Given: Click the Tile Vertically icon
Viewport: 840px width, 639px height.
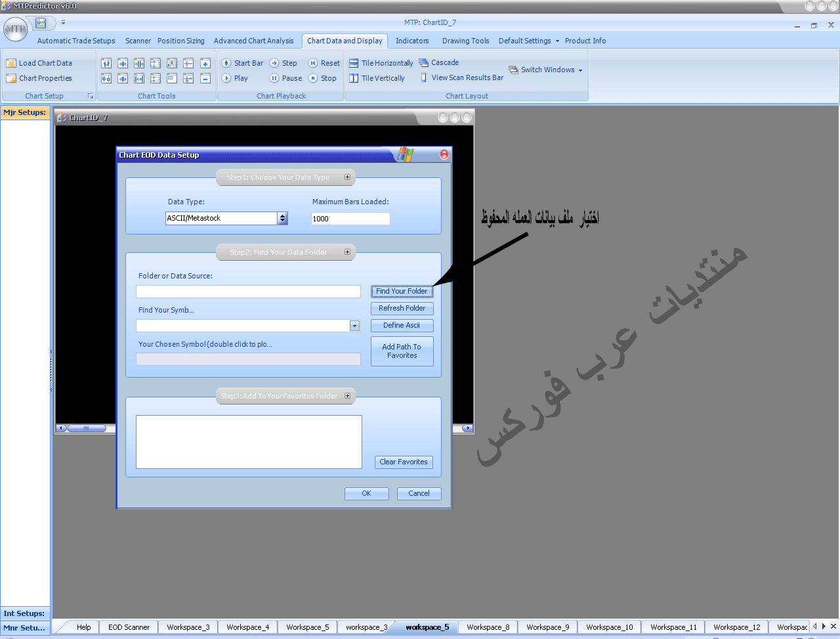Looking at the screenshot, I should [x=354, y=78].
